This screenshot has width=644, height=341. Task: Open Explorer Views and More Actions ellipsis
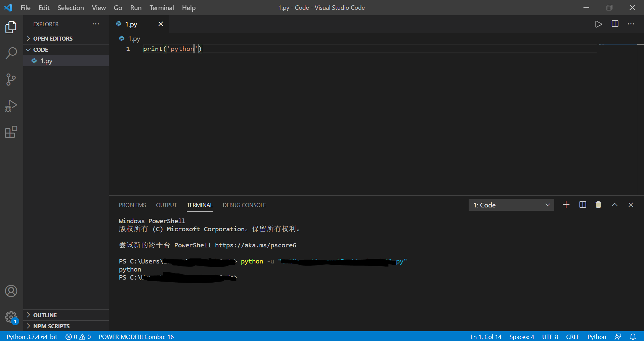pos(96,24)
